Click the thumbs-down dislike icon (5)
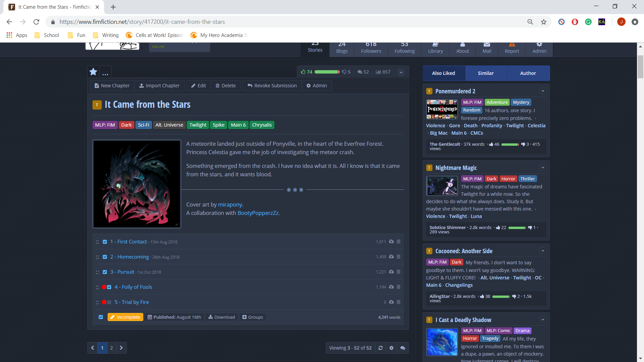This screenshot has width=644, height=362. [344, 72]
